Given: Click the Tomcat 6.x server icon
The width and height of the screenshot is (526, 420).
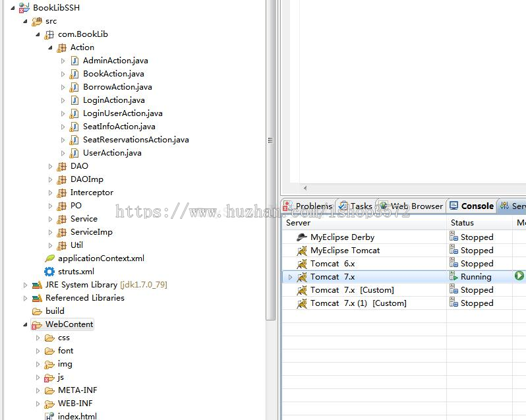Looking at the screenshot, I should [302, 264].
